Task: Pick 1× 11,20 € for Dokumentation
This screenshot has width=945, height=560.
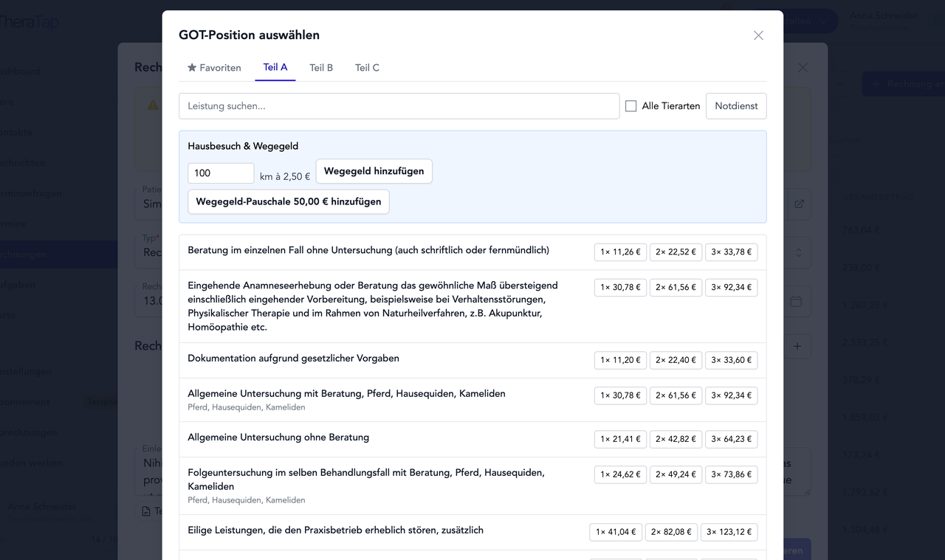Action: tap(620, 361)
